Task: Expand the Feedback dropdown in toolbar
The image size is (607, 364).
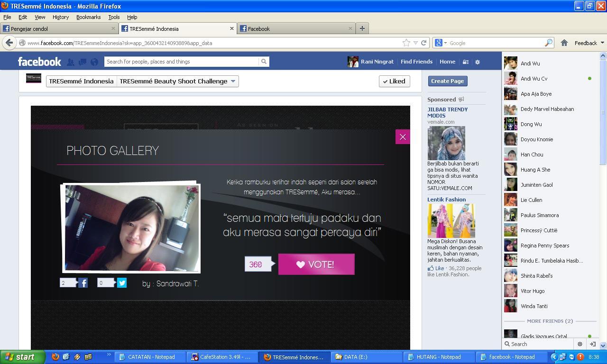Action: point(589,43)
